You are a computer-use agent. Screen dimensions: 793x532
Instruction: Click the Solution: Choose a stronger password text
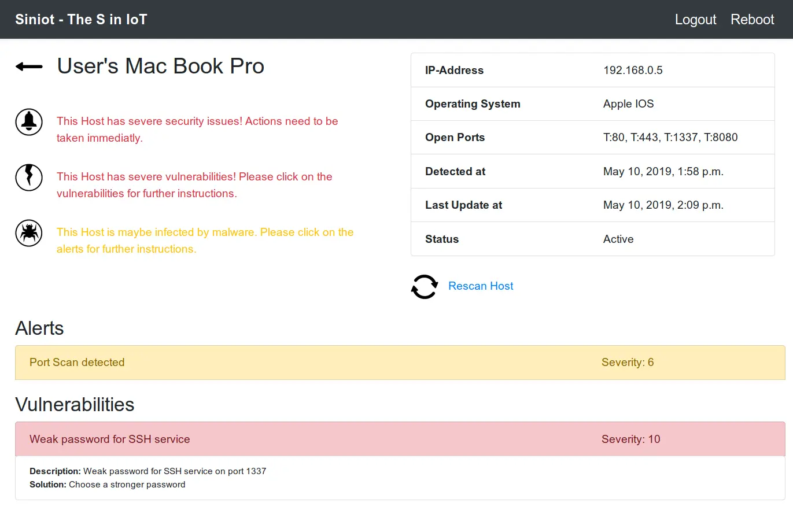tap(108, 484)
